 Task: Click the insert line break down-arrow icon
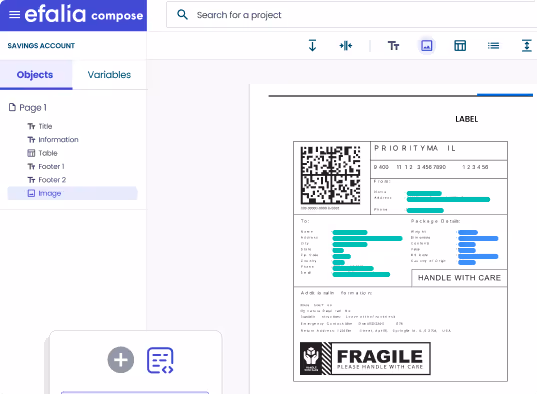(312, 46)
